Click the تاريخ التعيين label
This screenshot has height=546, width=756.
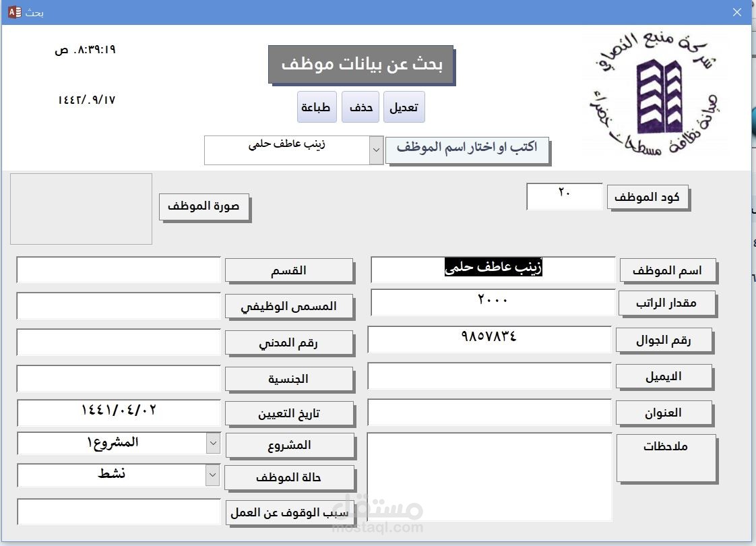[x=289, y=414]
